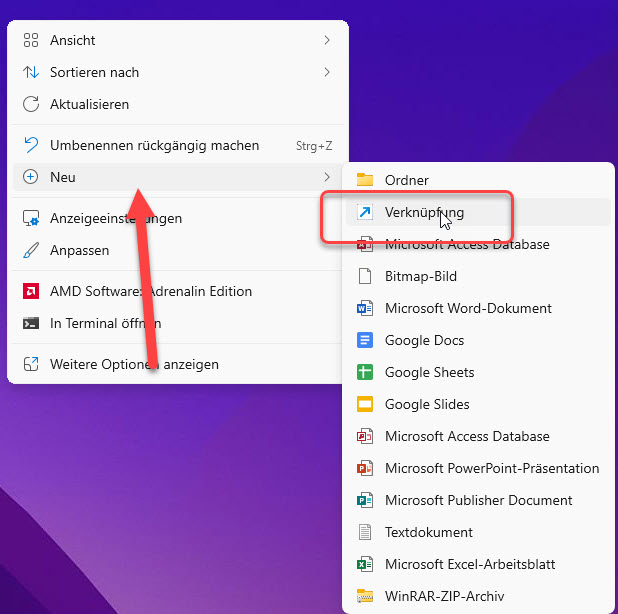Screen dimensions: 618x614
Task: Expand the Neu submenu chevron
Action: point(327,177)
